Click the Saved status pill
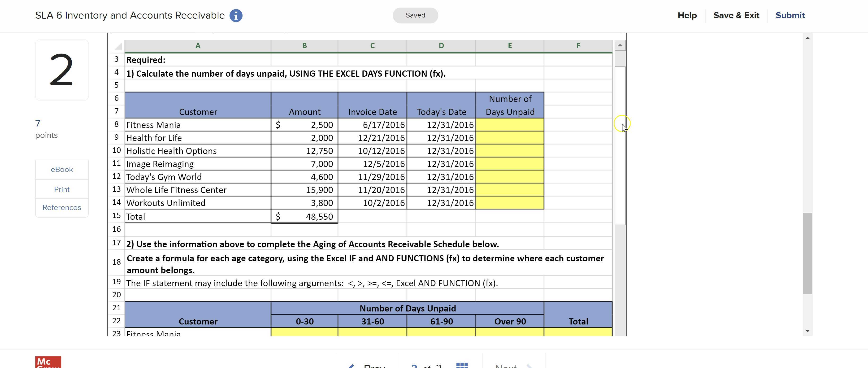Viewport: 868px width, 368px height. (415, 15)
